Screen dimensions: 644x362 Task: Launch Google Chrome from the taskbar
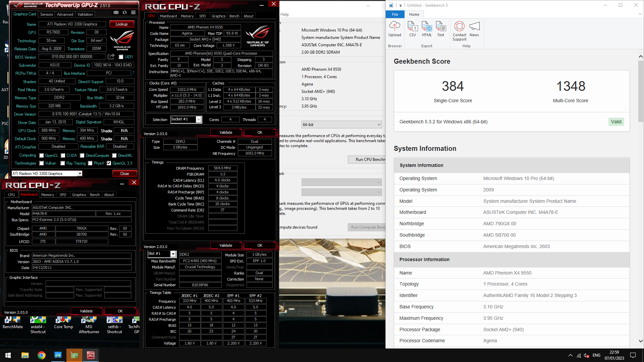point(42,355)
